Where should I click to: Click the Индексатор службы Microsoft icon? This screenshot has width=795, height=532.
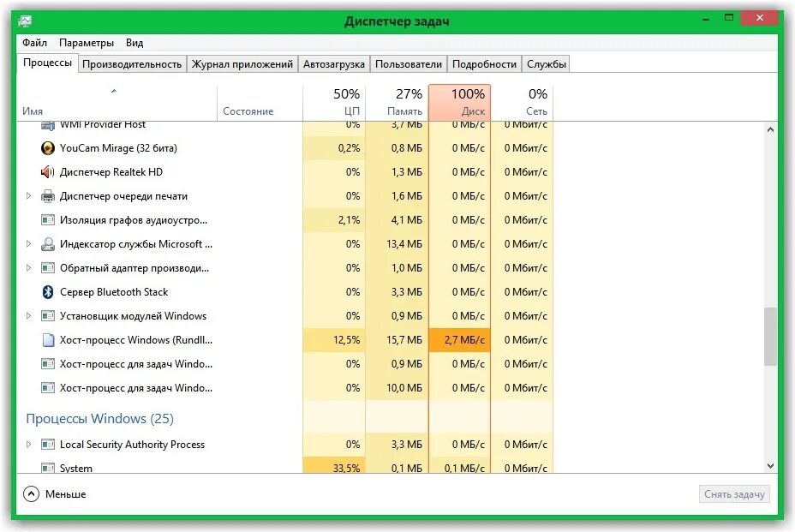click(x=48, y=244)
